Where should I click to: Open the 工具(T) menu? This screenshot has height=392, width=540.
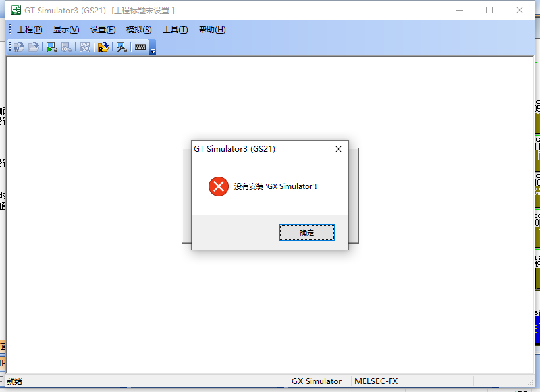[175, 30]
